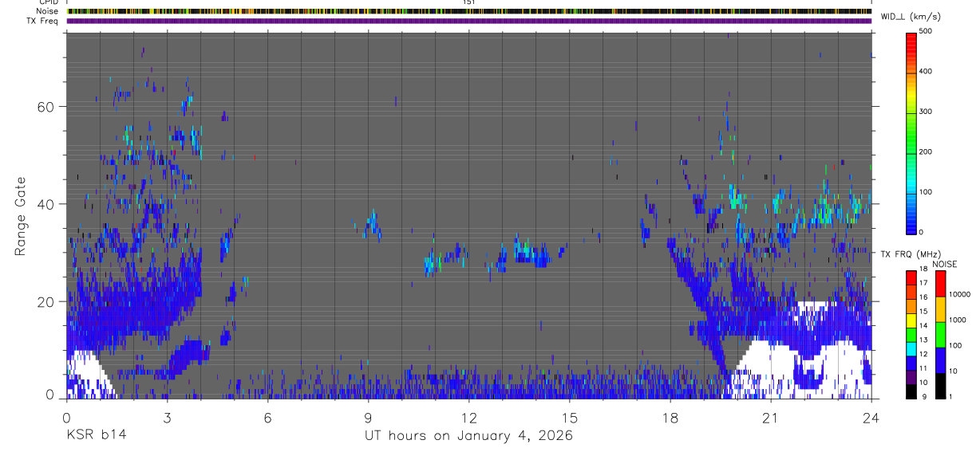Image resolution: width=980 pixels, height=452 pixels.
Task: Click the 21 hour tick on the UT axis
Action: [x=770, y=417]
